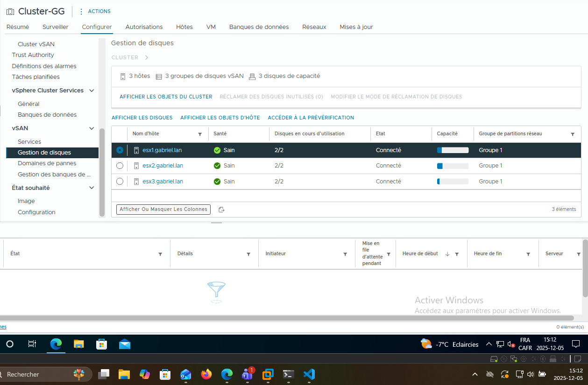Toggle the esx1.gabriel.lan radio button
This screenshot has width=588, height=385.
point(120,150)
